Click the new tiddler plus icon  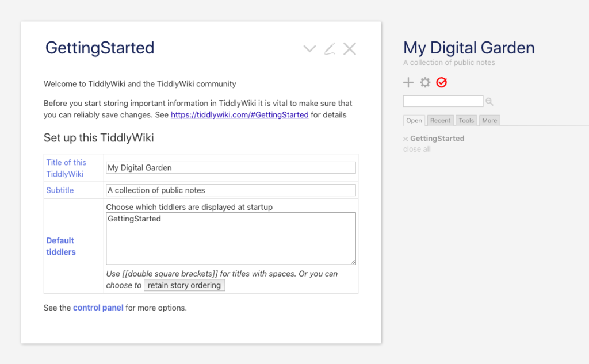[408, 83]
